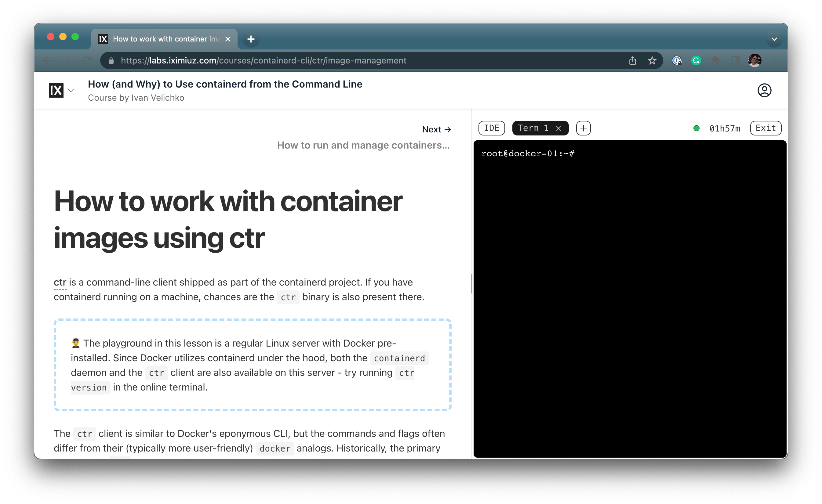Click the course title 'How (and Why) to Use containerd'
822x504 pixels.
point(225,84)
